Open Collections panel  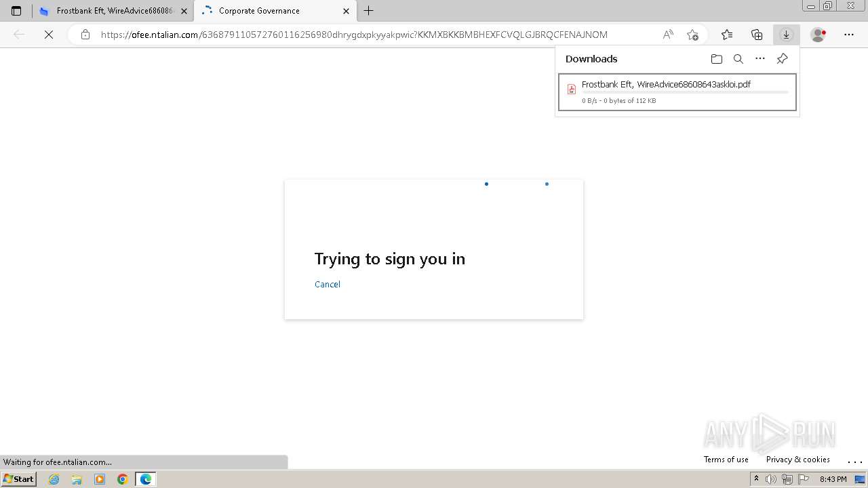(x=757, y=35)
